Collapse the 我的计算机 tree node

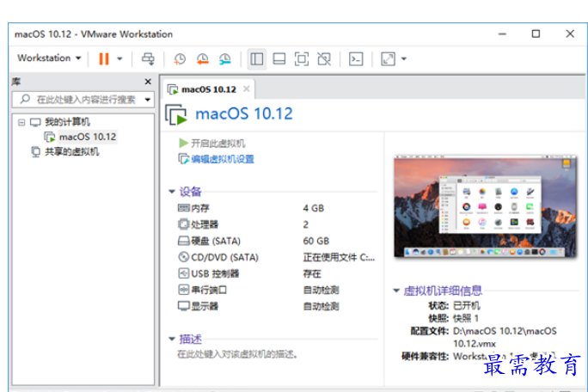(x=21, y=122)
